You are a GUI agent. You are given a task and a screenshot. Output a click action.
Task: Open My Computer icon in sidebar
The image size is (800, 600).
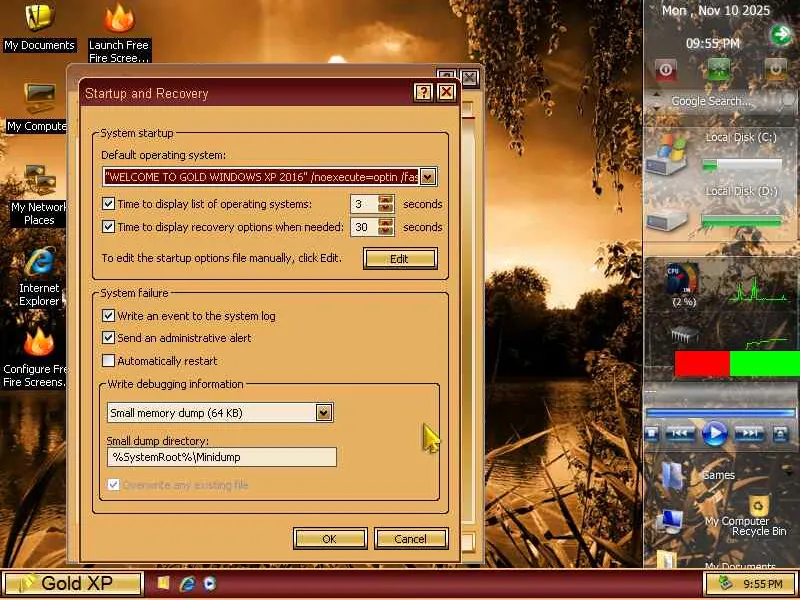669,521
